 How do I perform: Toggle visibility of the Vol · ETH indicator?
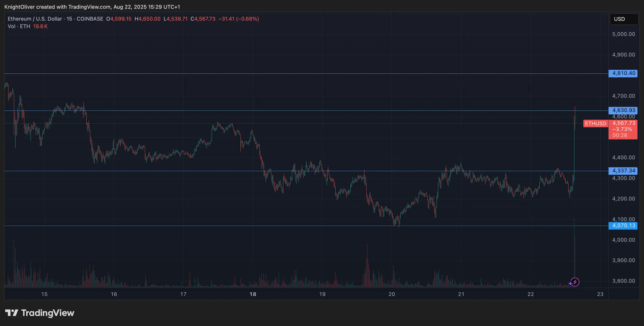(x=19, y=26)
